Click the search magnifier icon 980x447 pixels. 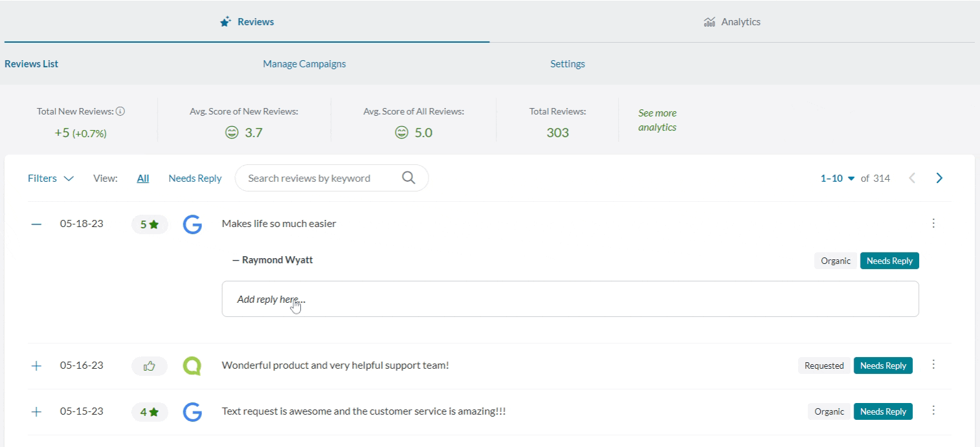pyautogui.click(x=408, y=178)
